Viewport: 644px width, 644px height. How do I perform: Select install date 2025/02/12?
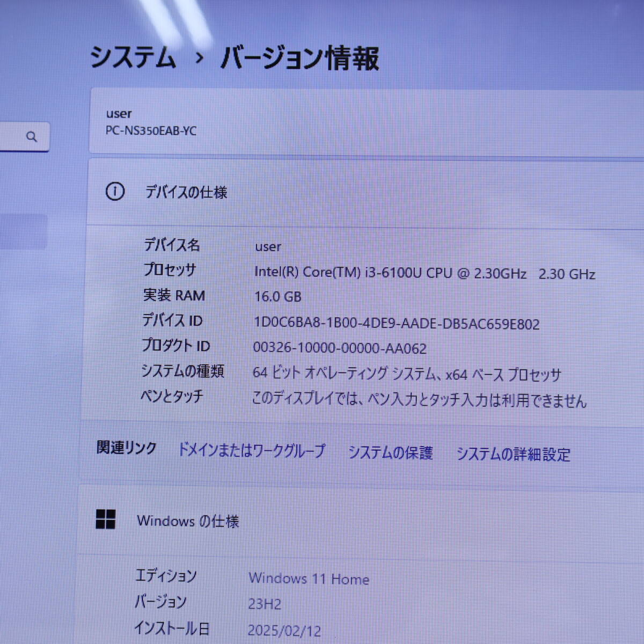pos(284,630)
